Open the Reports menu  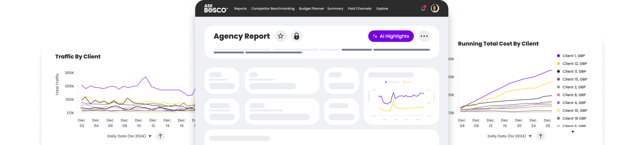[x=240, y=9]
